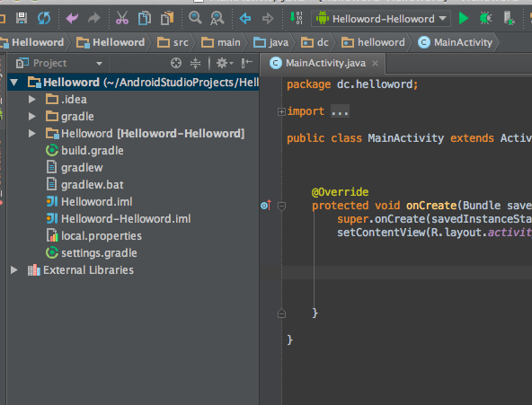Open Find with the magnifier icon
Viewport: 532px width, 405px height.
click(195, 18)
